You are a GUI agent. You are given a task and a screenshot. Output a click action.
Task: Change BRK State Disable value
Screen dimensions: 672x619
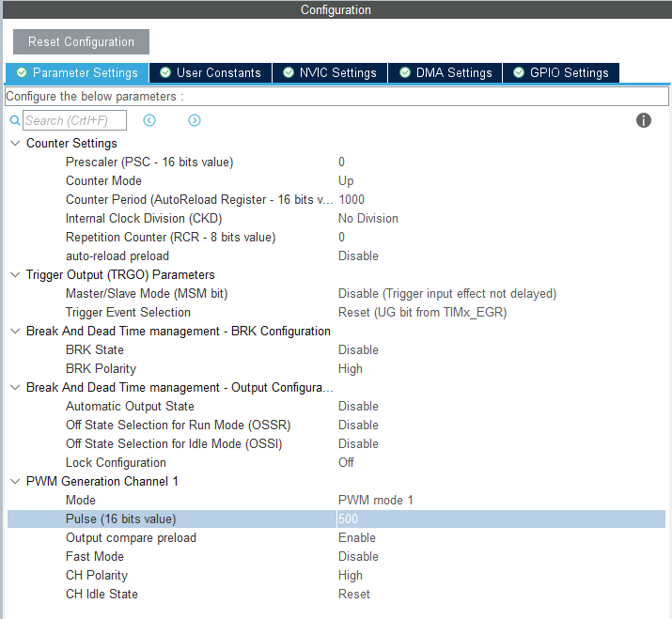(358, 350)
